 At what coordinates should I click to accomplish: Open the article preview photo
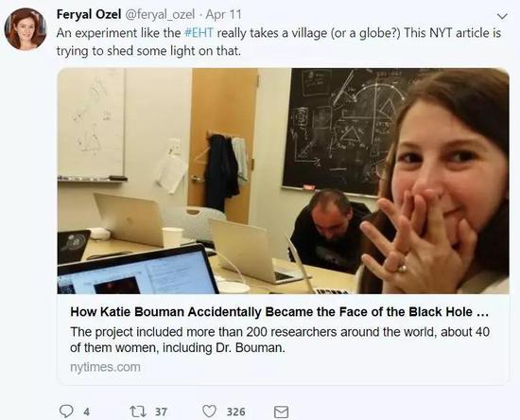click(x=284, y=181)
